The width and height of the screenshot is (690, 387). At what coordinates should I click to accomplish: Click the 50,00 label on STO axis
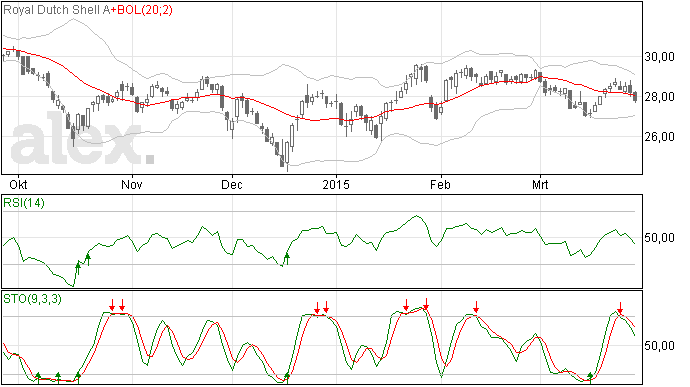tap(659, 346)
